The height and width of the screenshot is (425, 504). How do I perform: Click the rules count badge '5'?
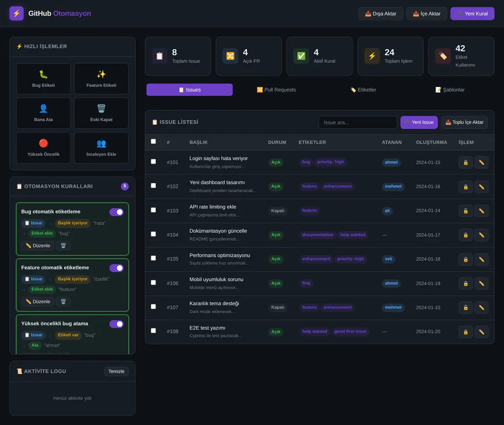click(x=125, y=186)
